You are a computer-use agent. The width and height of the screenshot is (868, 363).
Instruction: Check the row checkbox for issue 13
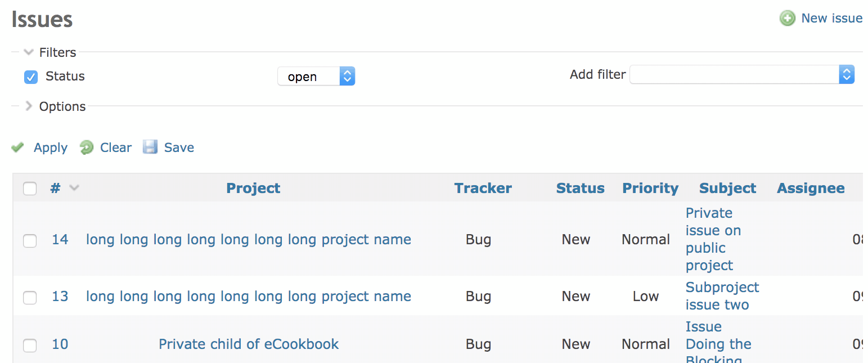click(30, 297)
